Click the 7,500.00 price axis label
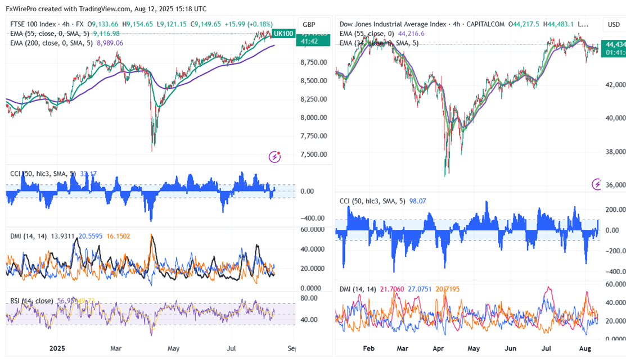This screenshot has height=364, width=626. pyautogui.click(x=314, y=154)
